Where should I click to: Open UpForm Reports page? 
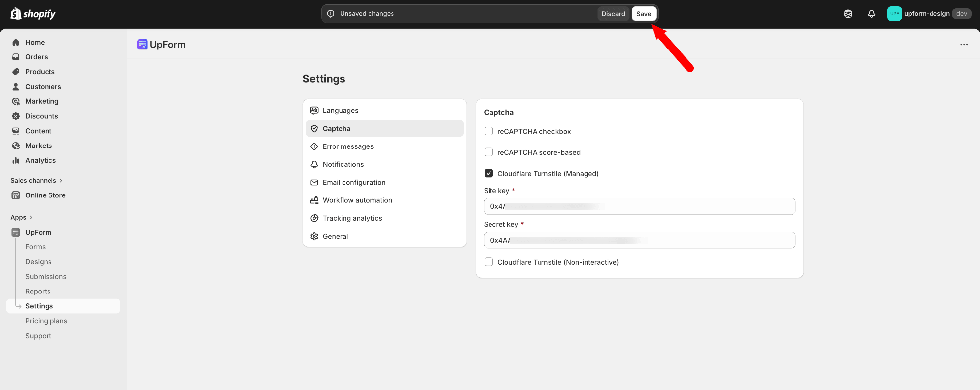(x=38, y=292)
